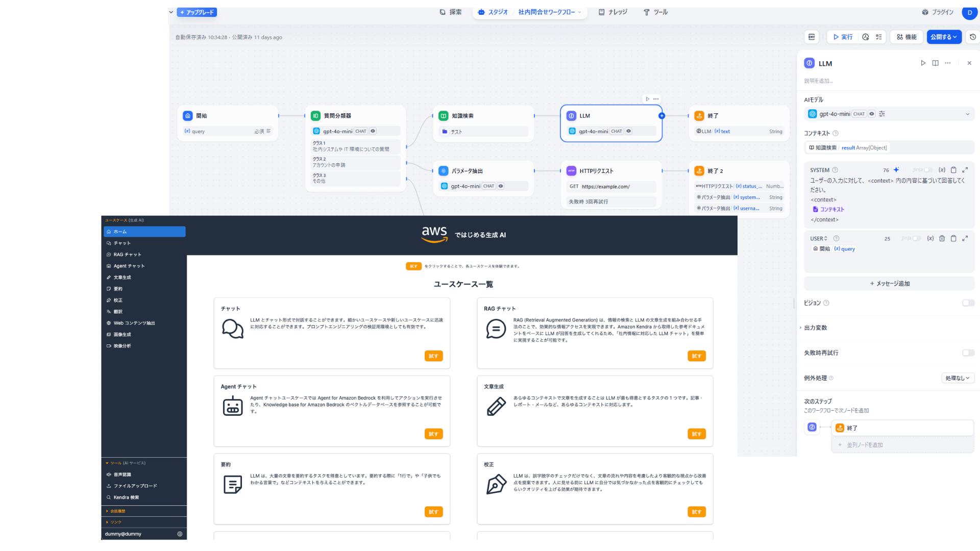The height and width of the screenshot is (551, 980).
Task: Close the LLM settings panel
Action: click(x=969, y=63)
